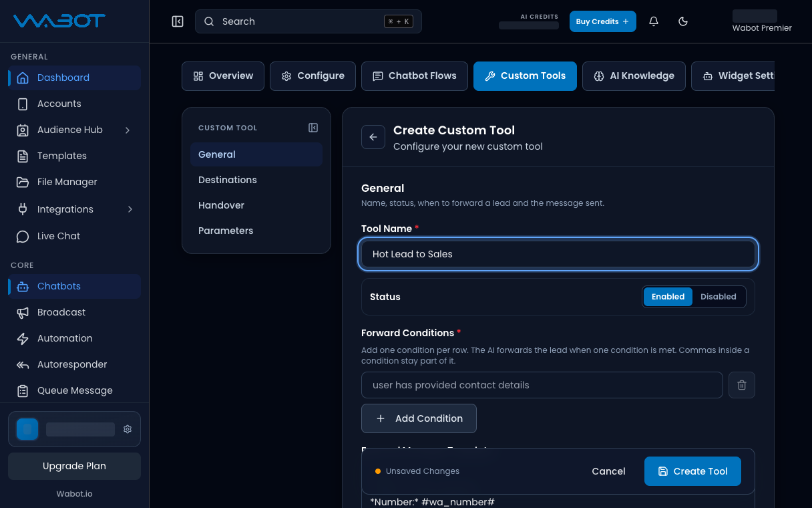Select General in Custom Tool menu
The image size is (812, 508).
[x=256, y=154]
